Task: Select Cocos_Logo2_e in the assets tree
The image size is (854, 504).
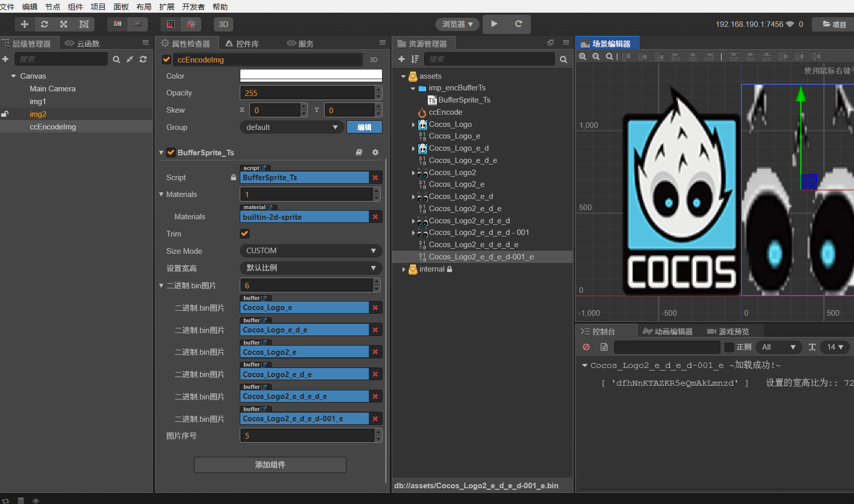Action: point(456,184)
